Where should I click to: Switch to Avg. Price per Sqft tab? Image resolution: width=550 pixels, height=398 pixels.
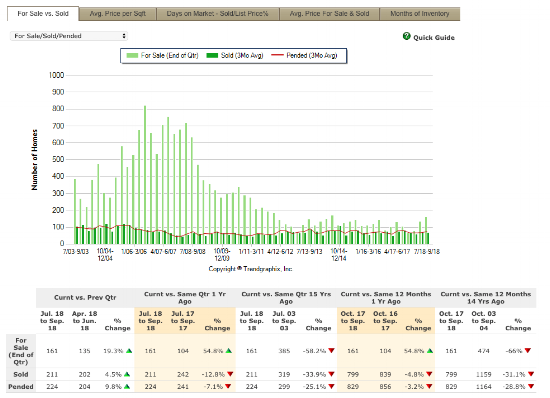(x=118, y=14)
